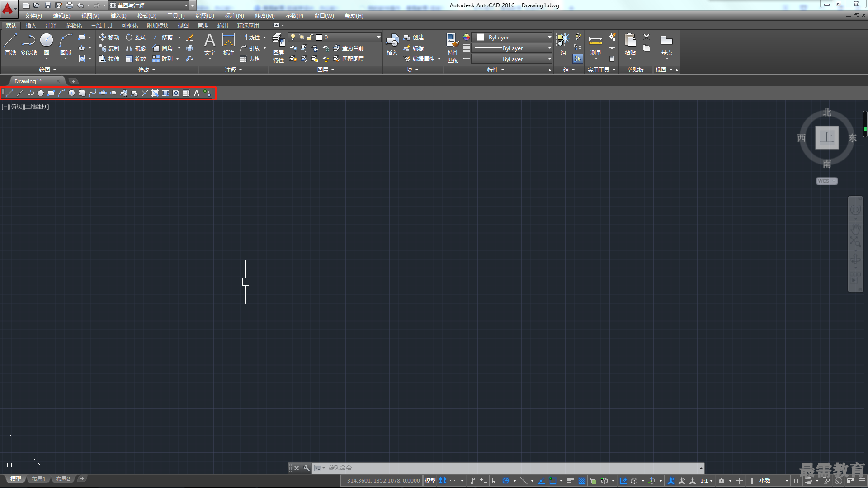Click the 阵列 (Array) tool

[163, 59]
